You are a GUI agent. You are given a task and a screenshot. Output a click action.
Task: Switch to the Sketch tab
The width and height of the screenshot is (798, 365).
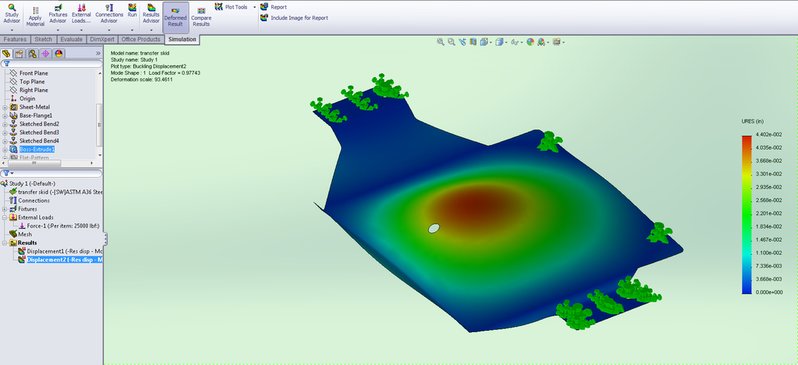pos(43,39)
